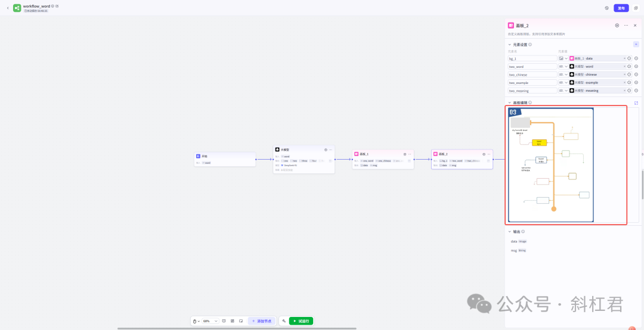Remove the two_chinese element row
Screen dimensions: 644x330
pos(636,74)
